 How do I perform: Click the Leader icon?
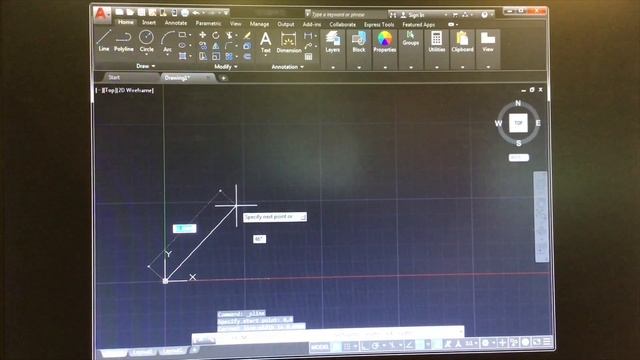click(308, 46)
